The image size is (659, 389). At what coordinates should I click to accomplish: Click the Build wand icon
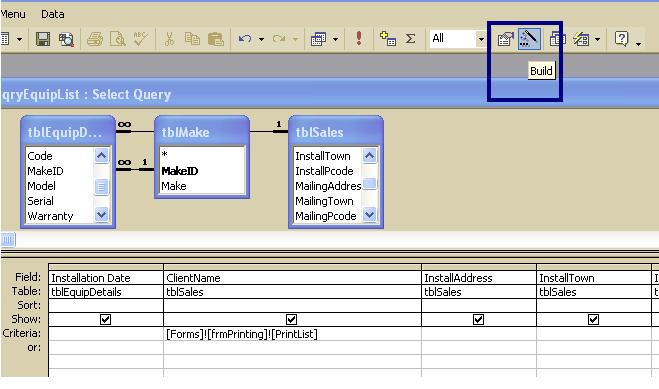[529, 39]
